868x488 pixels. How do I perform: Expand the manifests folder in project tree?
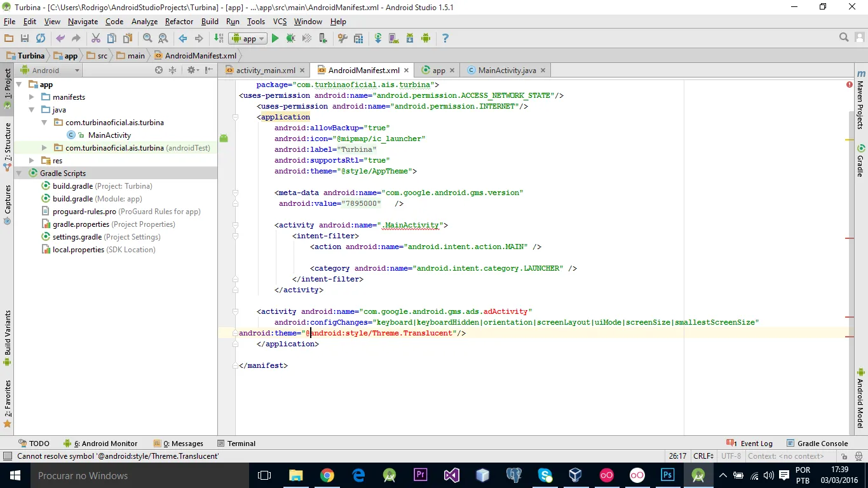pos(32,97)
